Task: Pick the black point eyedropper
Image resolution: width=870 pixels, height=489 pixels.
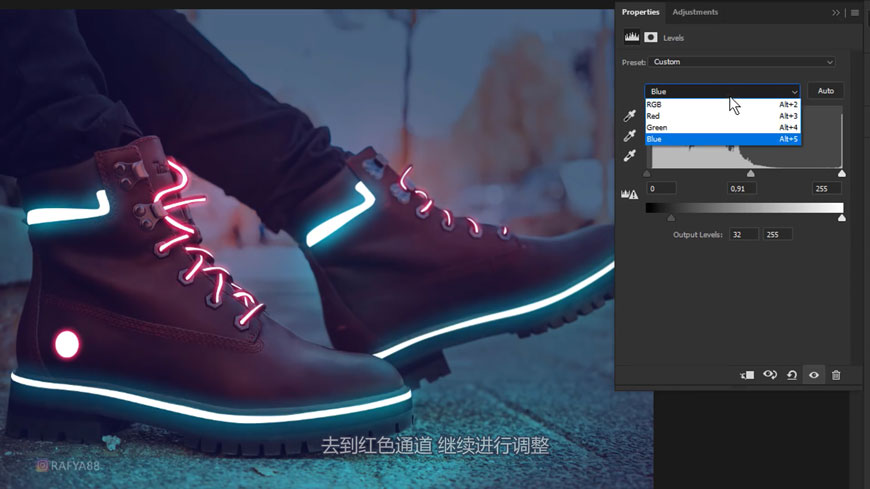Action: tap(629, 115)
